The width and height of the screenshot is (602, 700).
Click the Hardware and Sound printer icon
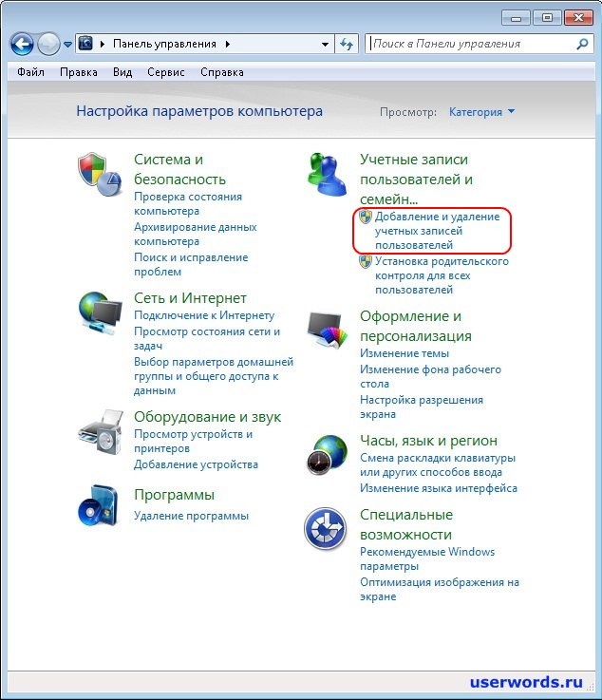(x=99, y=431)
